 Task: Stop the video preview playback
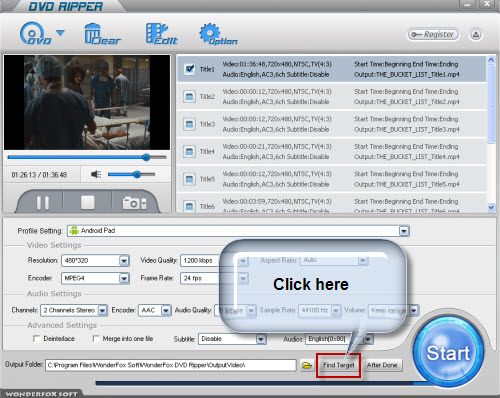(88, 202)
